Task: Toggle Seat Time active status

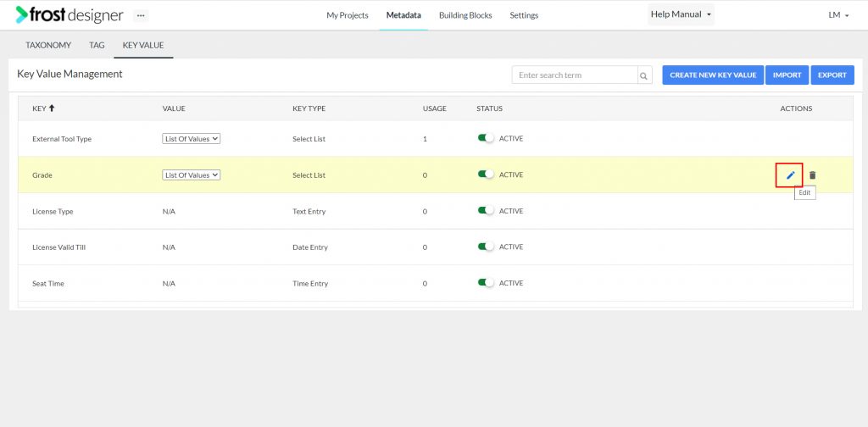Action: [x=486, y=283]
